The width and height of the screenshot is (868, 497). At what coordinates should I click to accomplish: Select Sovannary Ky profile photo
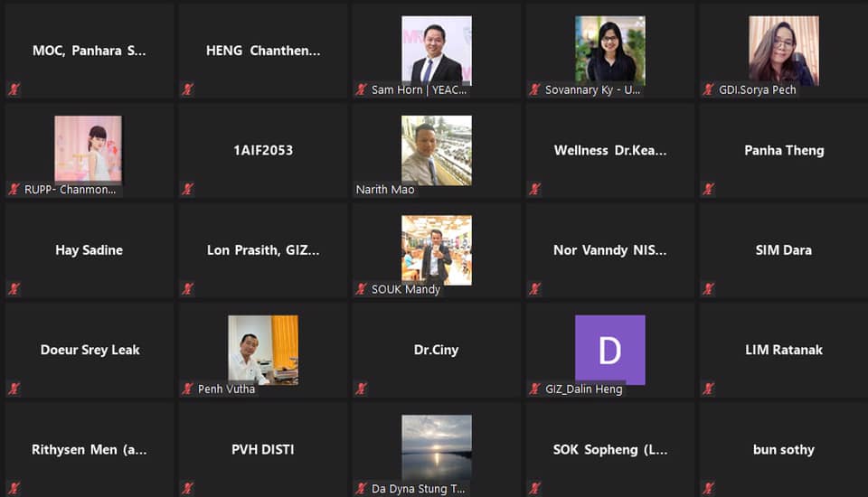(x=610, y=51)
